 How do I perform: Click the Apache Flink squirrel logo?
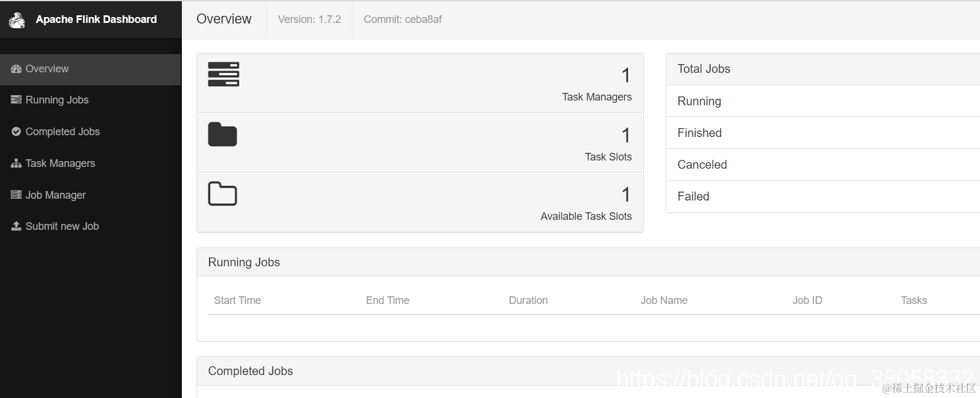click(x=17, y=20)
